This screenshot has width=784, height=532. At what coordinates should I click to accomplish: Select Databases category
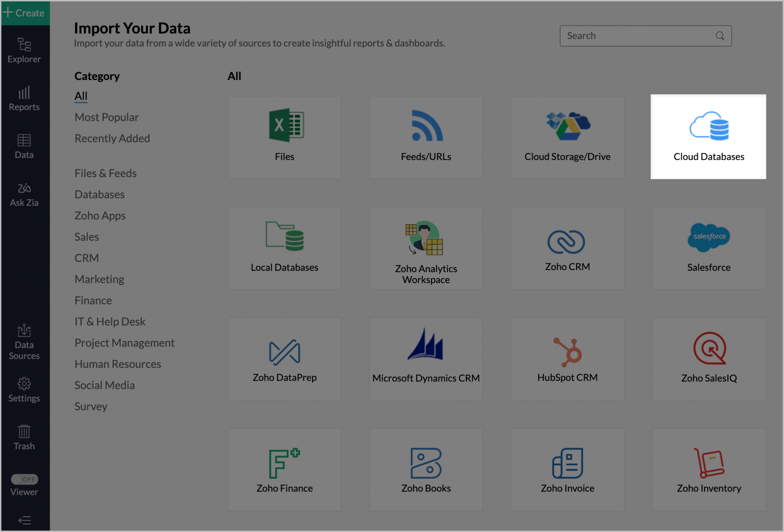click(100, 194)
